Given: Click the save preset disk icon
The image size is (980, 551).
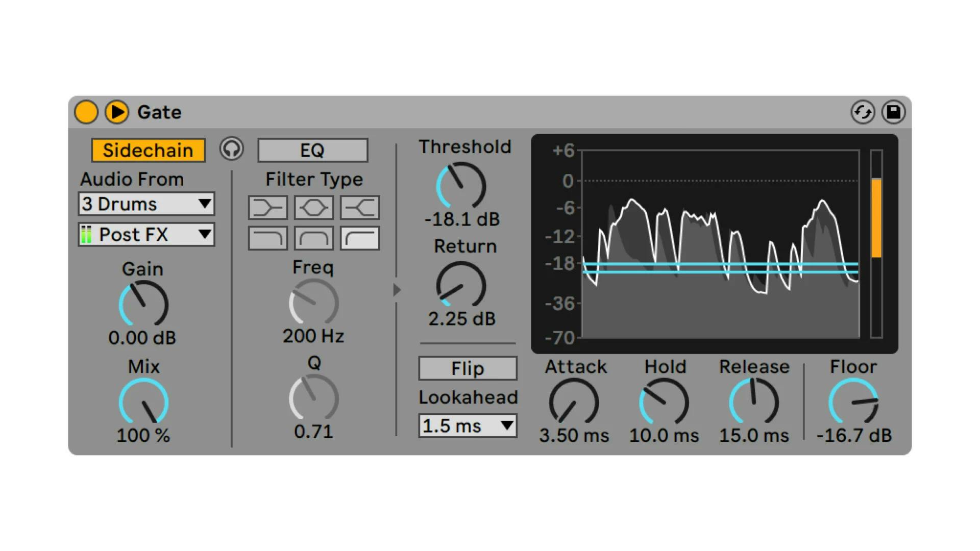Looking at the screenshot, I should (x=894, y=112).
